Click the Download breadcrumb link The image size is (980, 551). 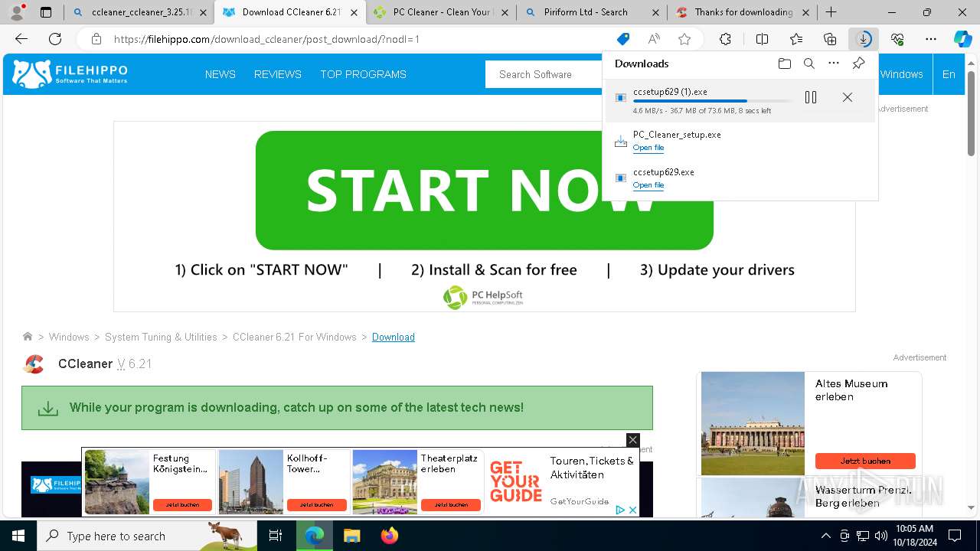coord(394,337)
